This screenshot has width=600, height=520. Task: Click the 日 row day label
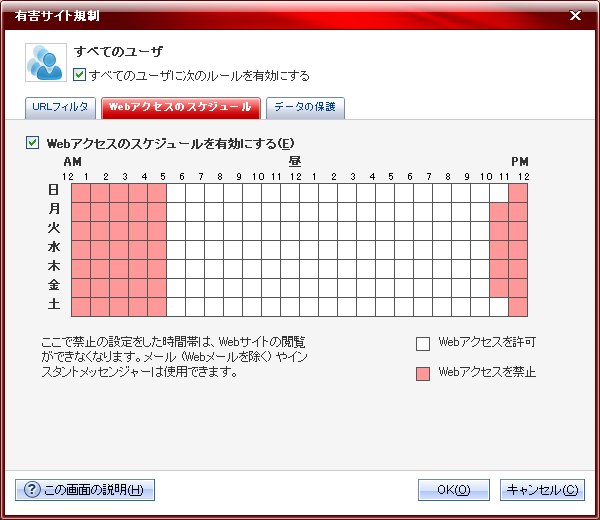pos(54,190)
